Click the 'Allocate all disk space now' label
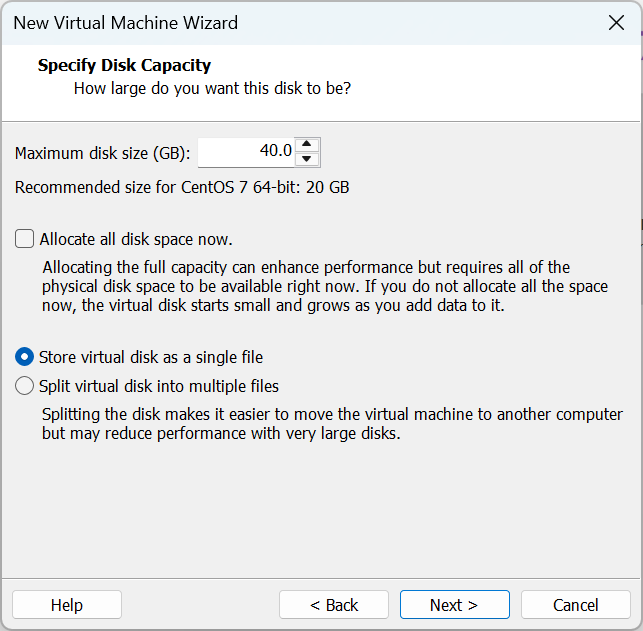This screenshot has width=643, height=631. click(136, 240)
